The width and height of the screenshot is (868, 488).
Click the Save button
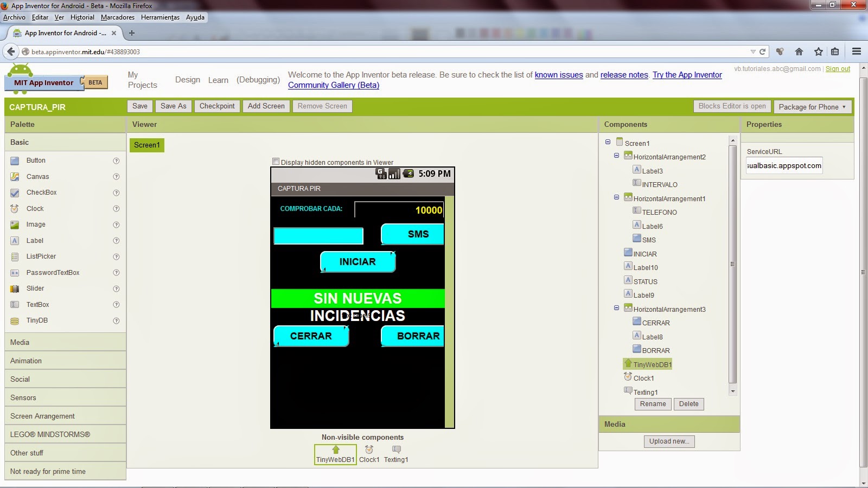click(140, 106)
